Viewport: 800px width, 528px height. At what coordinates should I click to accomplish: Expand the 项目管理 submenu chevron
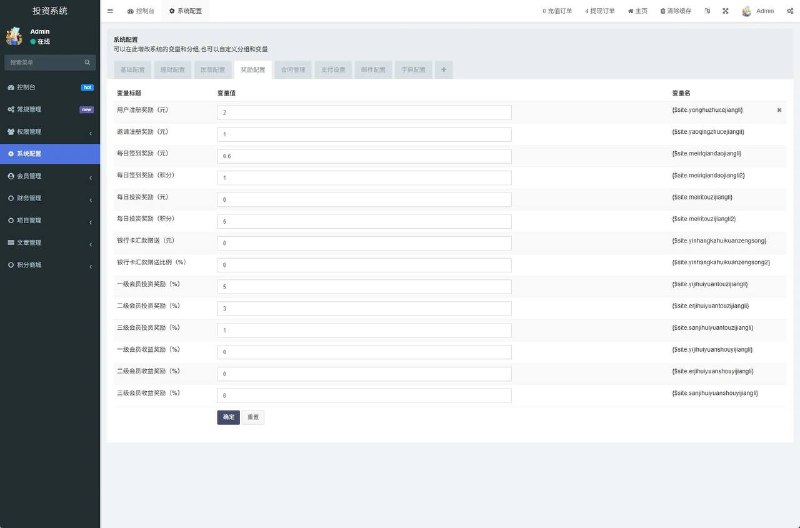pos(91,222)
